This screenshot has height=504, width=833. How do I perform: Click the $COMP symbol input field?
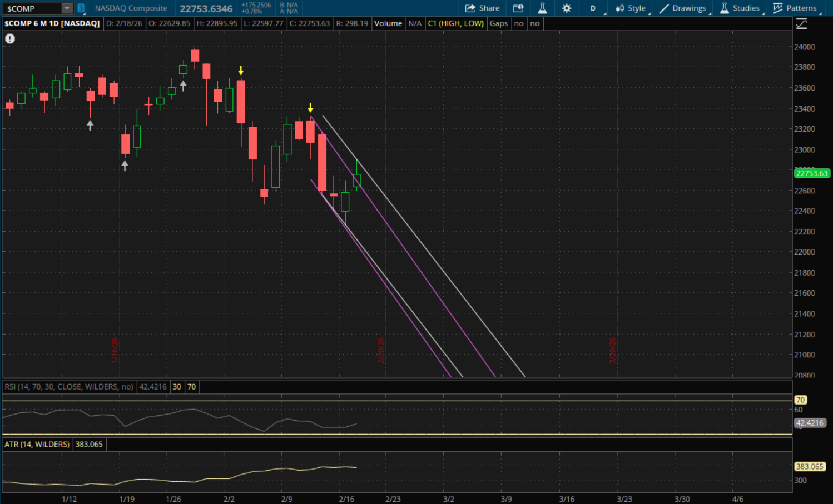[32, 8]
